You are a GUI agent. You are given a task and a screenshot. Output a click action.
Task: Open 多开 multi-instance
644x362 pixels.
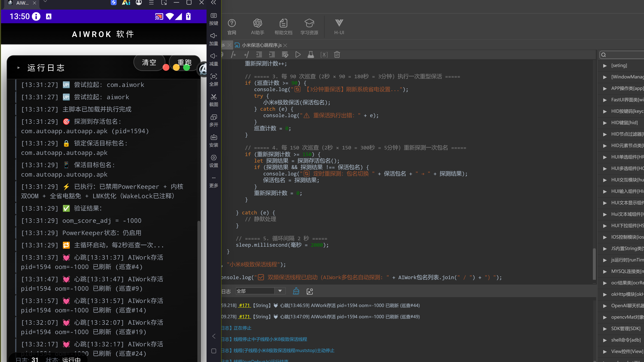(214, 120)
